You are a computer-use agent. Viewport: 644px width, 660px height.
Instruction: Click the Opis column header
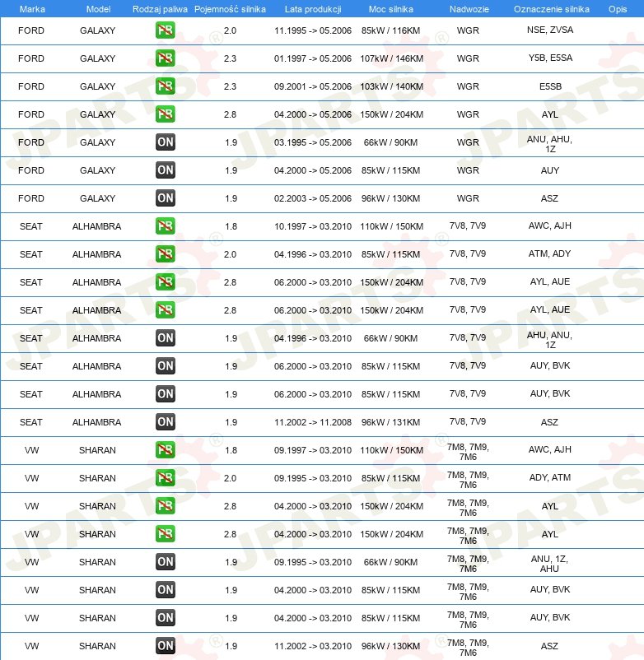point(618,9)
